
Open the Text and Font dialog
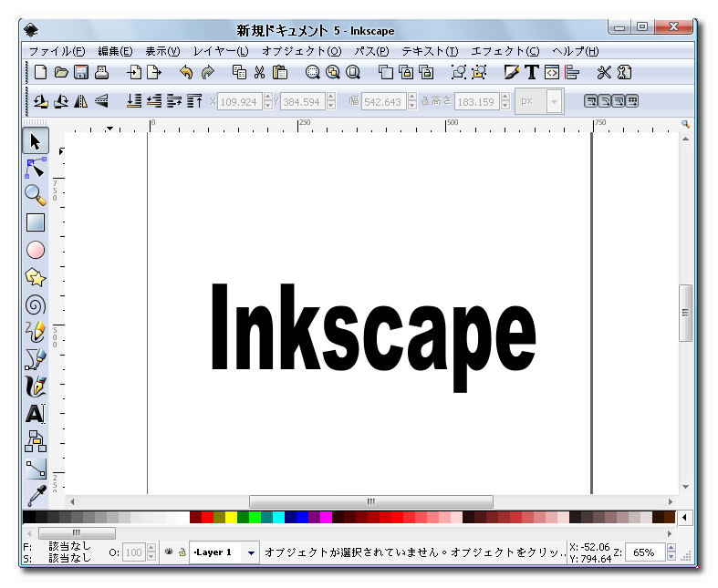[x=532, y=72]
